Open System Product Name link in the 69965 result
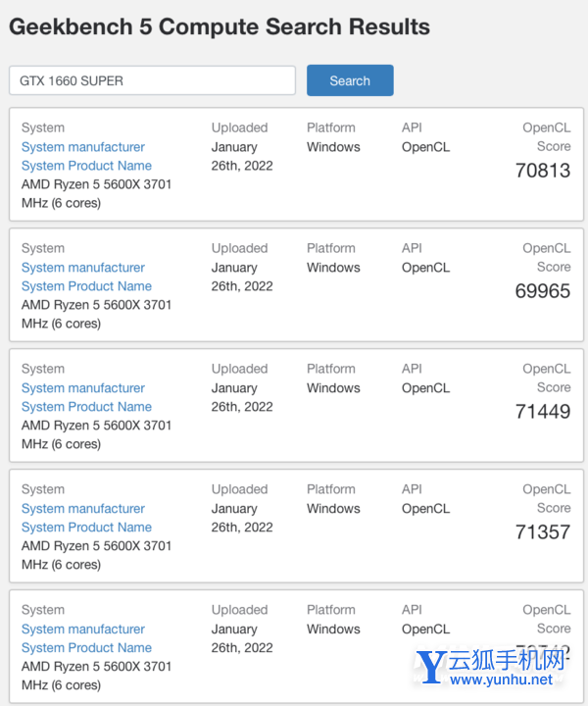This screenshot has width=588, height=706. (86, 286)
